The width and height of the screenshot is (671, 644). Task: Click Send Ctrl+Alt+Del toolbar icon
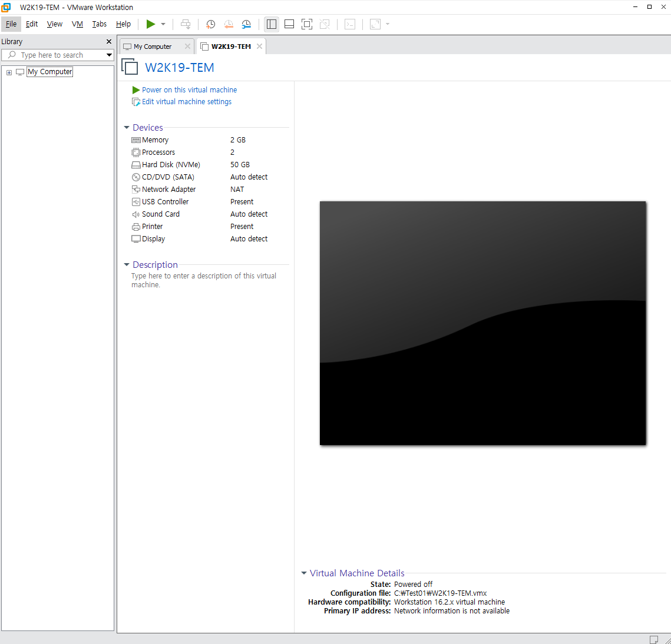[x=186, y=24]
